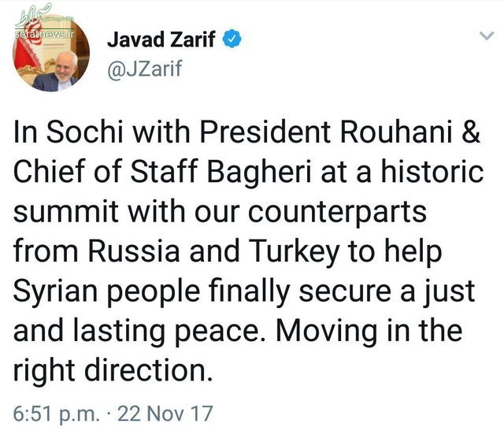The width and height of the screenshot is (504, 442).
Task: Open Javad Zarif's profile picture
Action: point(50,53)
